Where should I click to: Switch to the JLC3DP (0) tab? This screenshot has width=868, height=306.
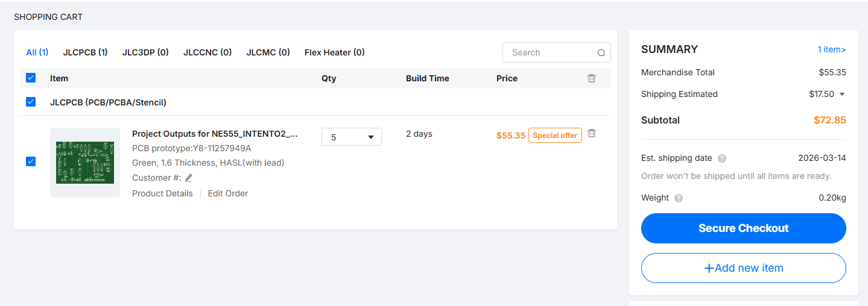pyautogui.click(x=145, y=52)
